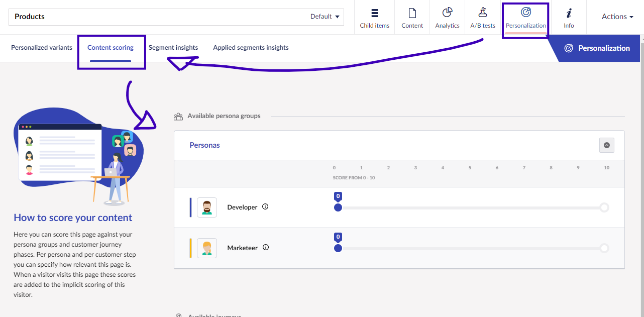Open the Applied segments insights tab
Image resolution: width=644 pixels, height=317 pixels.
pyautogui.click(x=251, y=48)
